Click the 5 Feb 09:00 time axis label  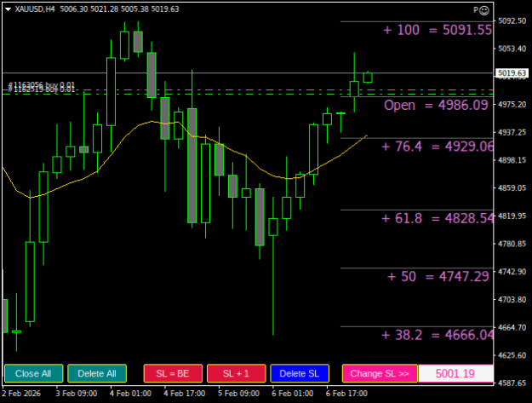click(238, 394)
